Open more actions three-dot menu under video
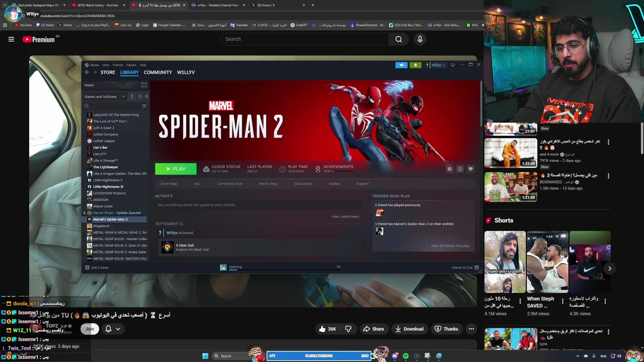The width and height of the screenshot is (644, 362). [x=471, y=329]
